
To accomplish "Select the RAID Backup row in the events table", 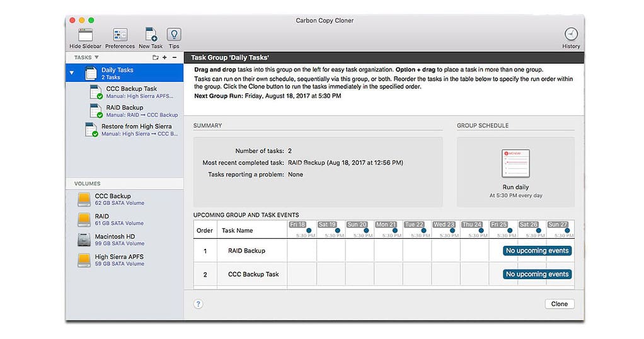I will tap(246, 251).
